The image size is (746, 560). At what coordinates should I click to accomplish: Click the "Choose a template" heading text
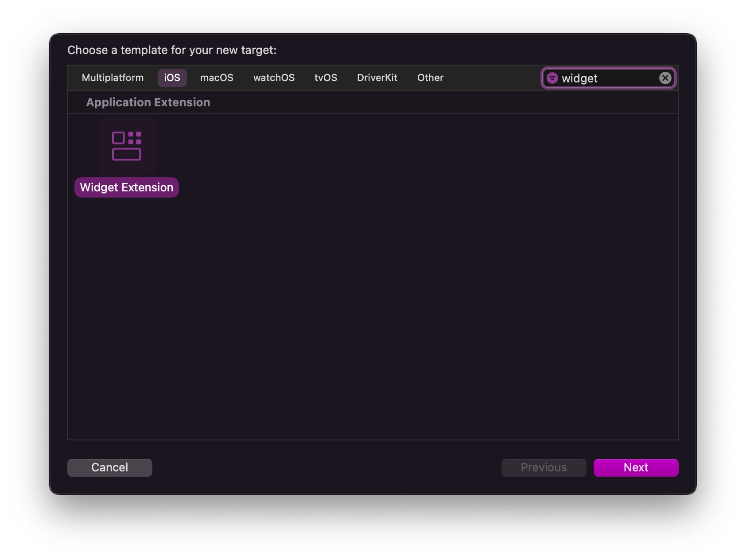pos(172,50)
